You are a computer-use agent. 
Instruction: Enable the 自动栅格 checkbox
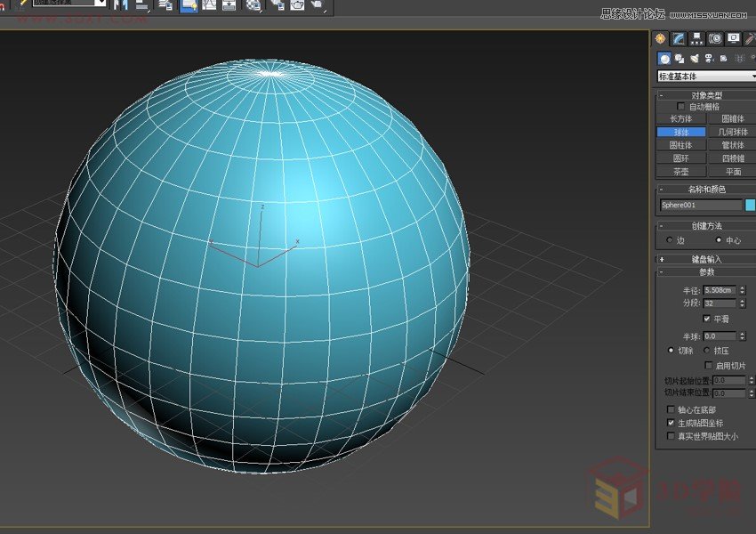[681, 107]
